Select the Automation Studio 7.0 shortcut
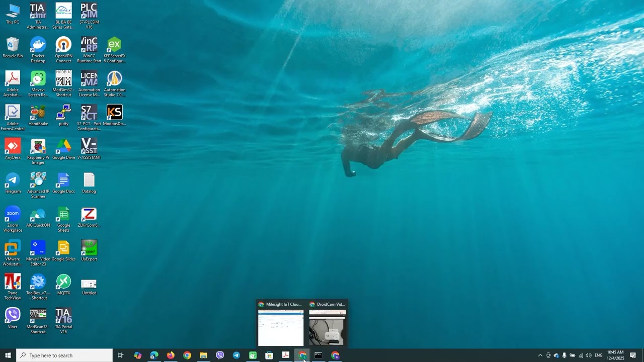644x362 pixels. click(x=115, y=84)
